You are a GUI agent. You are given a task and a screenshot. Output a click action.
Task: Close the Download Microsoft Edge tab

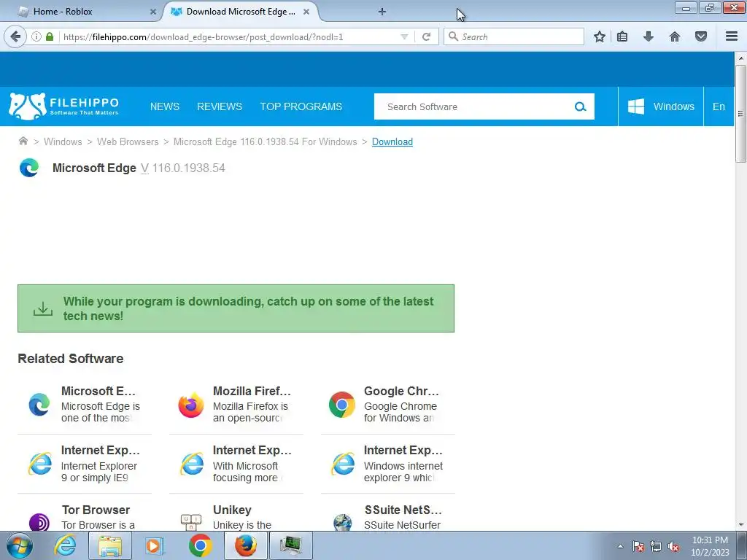(306, 12)
